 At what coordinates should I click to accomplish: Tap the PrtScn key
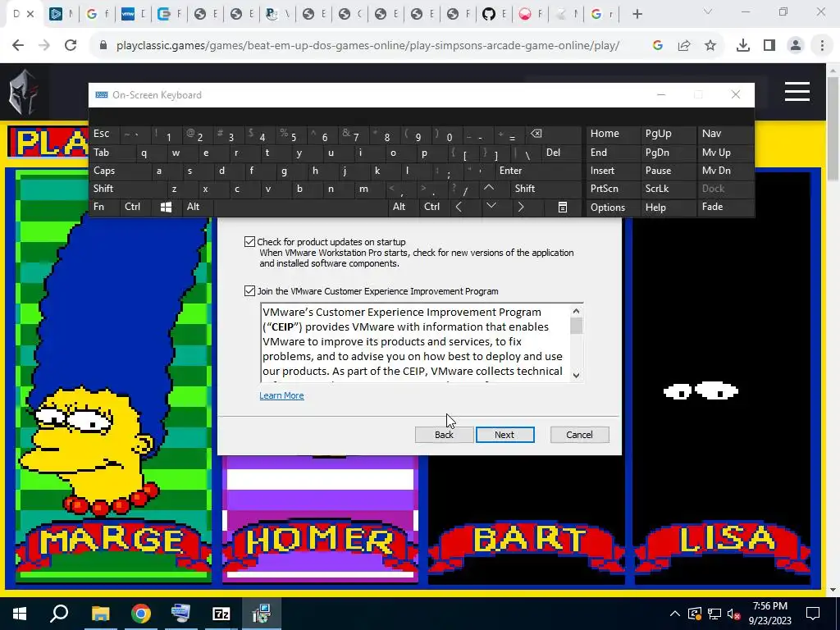pos(613,189)
